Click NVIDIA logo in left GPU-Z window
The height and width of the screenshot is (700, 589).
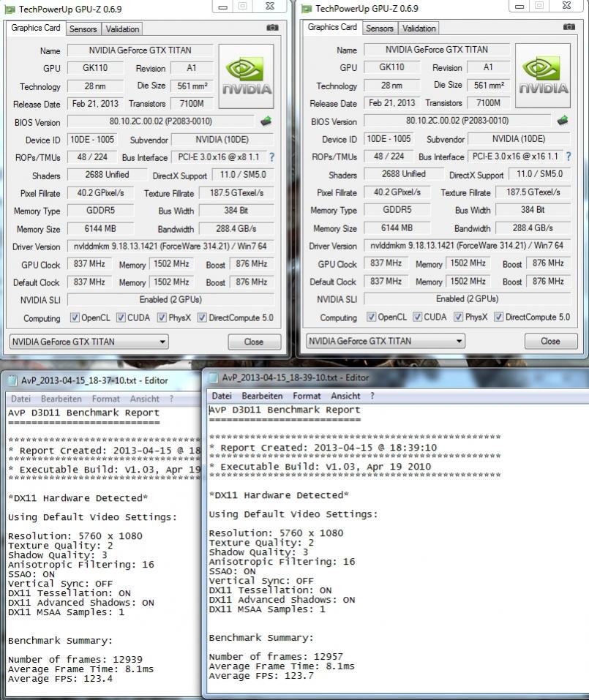pyautogui.click(x=247, y=76)
